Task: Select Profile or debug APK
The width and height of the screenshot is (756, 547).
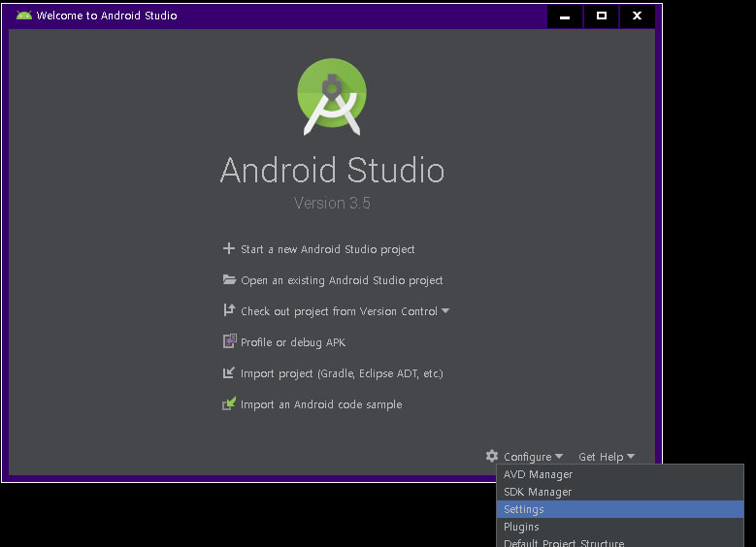Action: (293, 342)
